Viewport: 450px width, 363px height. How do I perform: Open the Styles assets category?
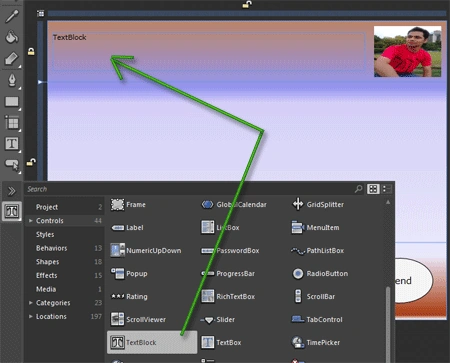coord(65,234)
